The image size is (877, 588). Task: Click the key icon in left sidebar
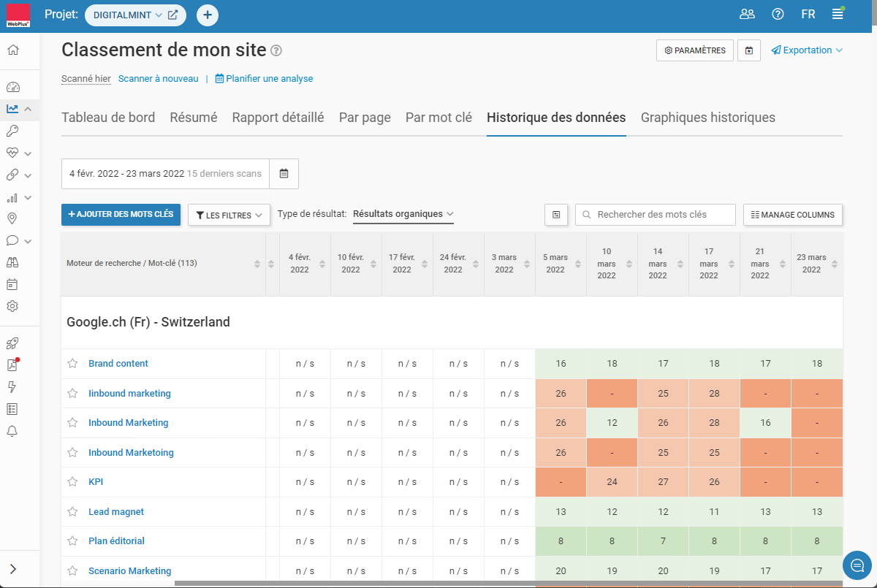[x=12, y=131]
